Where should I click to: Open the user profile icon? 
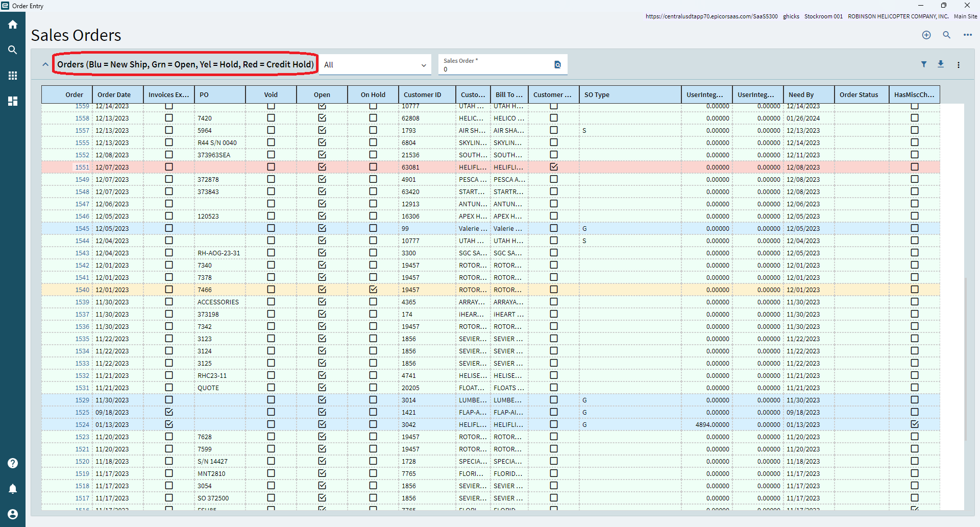13,514
